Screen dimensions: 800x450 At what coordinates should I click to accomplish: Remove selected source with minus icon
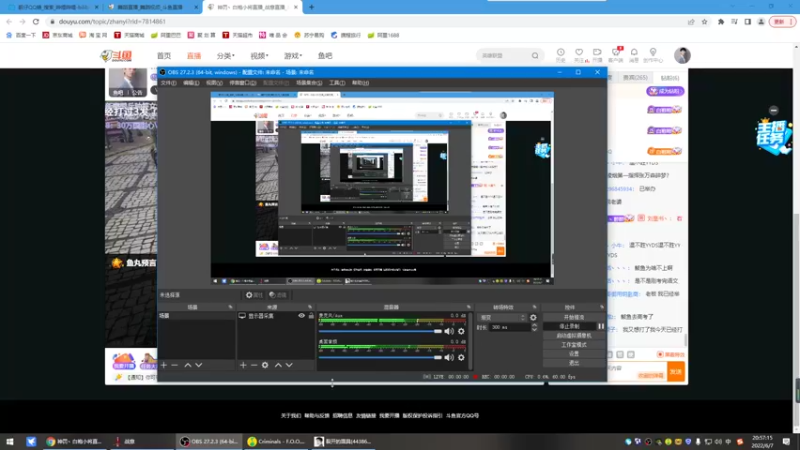click(254, 365)
